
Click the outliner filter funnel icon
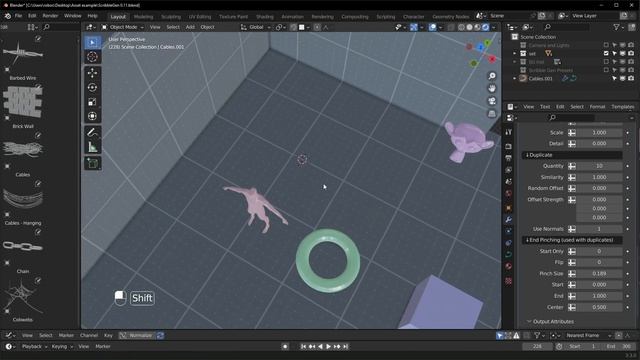pos(617,27)
